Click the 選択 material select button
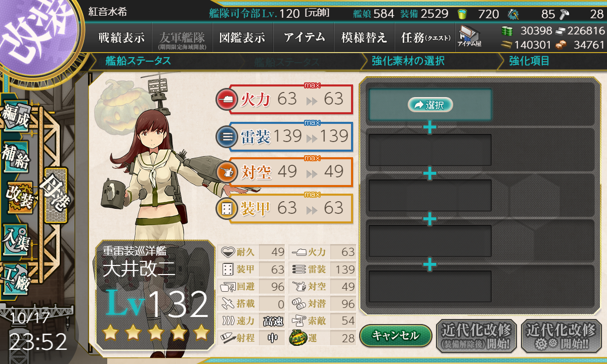The image size is (607, 364). 430,105
